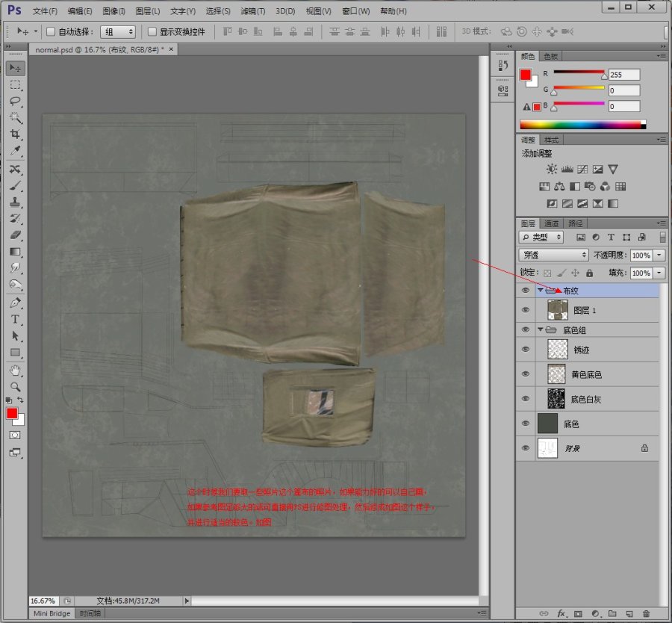Select the Healing Brush tool
This screenshot has width=672, height=623.
(x=16, y=170)
